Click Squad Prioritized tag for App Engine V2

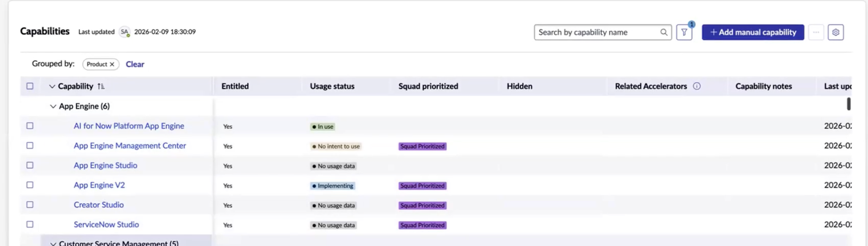click(423, 186)
